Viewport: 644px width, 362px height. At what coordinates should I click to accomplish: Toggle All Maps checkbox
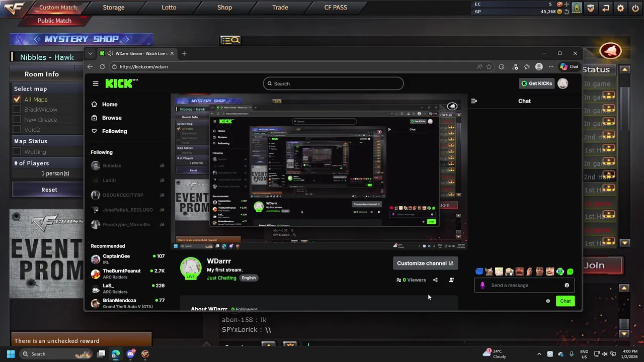[x=17, y=99]
